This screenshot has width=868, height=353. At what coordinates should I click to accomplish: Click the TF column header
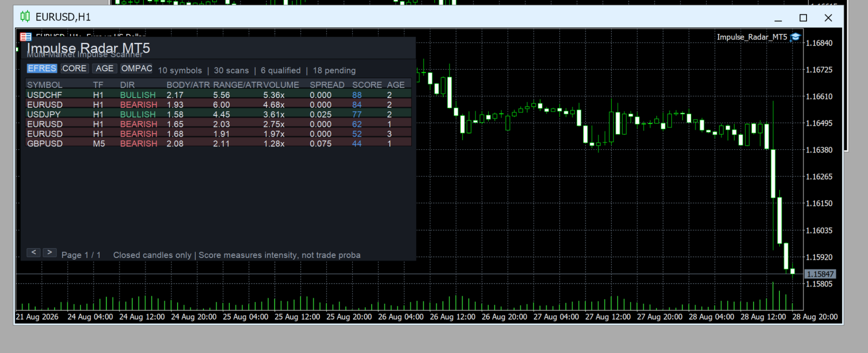point(98,85)
